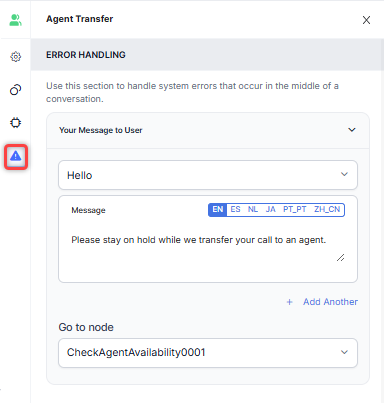Image resolution: width=384 pixels, height=403 pixels.
Task: Click the message box resize handle
Action: (340, 257)
